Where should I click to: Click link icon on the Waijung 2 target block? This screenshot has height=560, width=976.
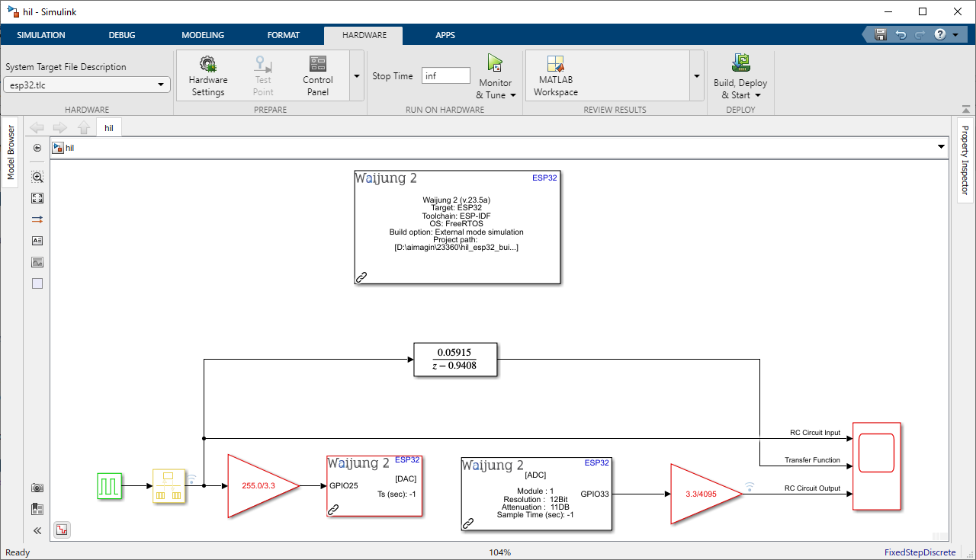click(x=362, y=277)
